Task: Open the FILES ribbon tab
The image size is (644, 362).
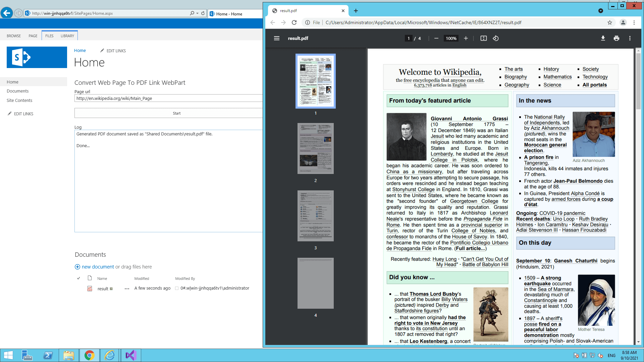Action: (x=49, y=36)
